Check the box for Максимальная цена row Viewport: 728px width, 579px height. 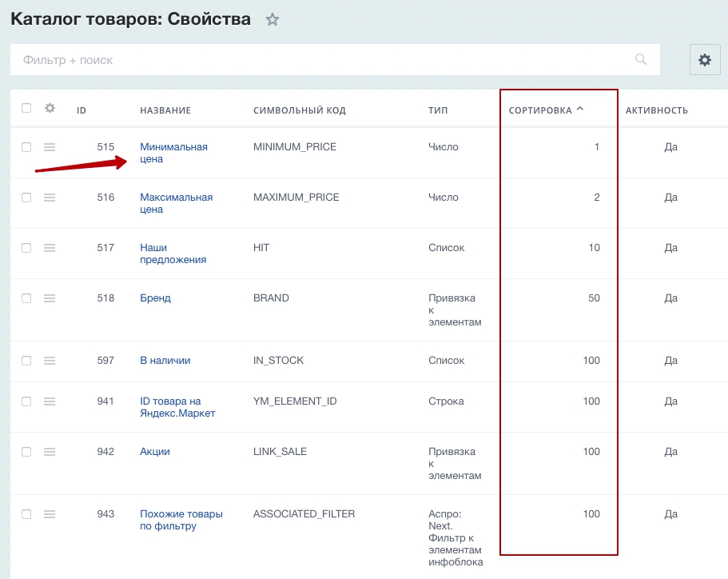tap(26, 198)
